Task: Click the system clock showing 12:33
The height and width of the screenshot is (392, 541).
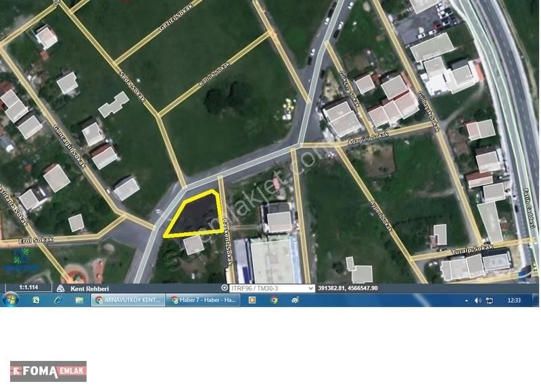Action: click(515, 300)
